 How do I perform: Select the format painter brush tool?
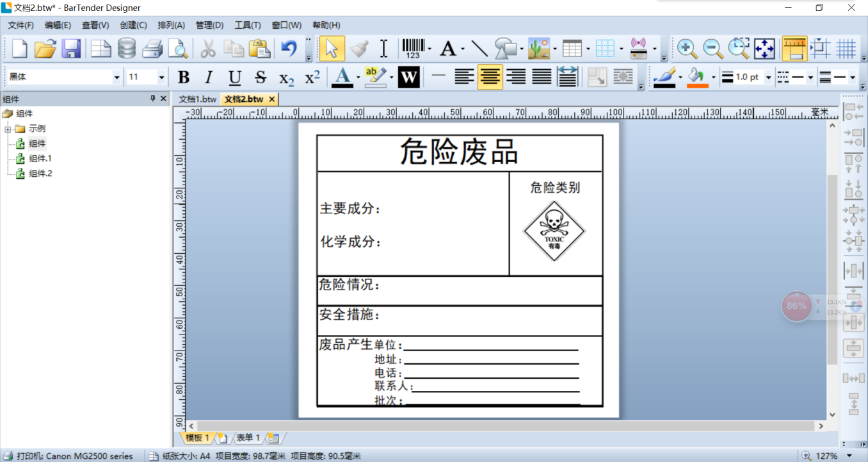tap(358, 49)
